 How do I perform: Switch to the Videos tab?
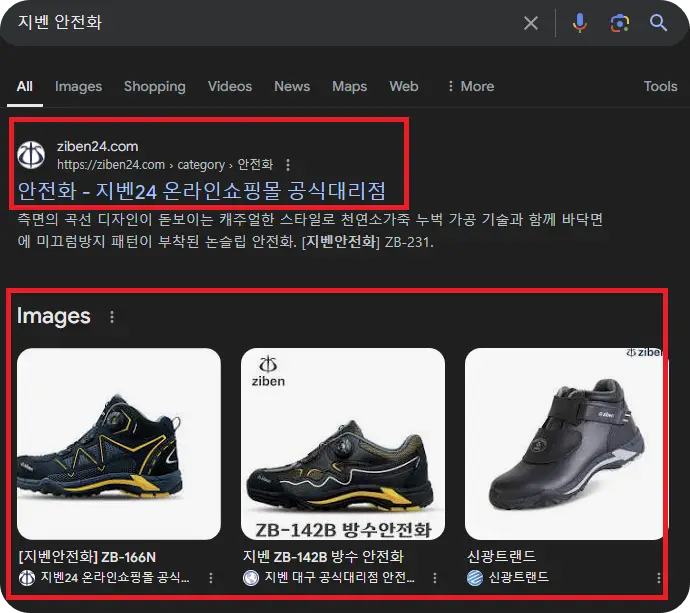(230, 86)
